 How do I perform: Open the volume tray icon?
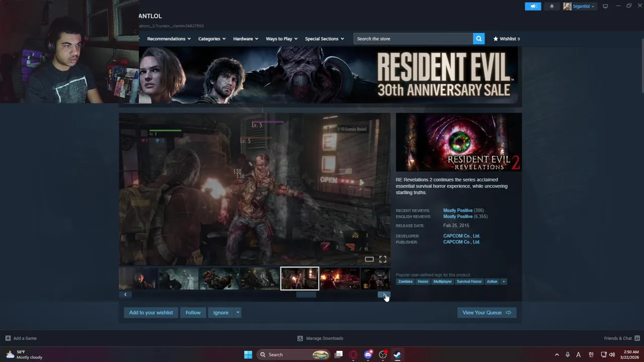pos(612,355)
